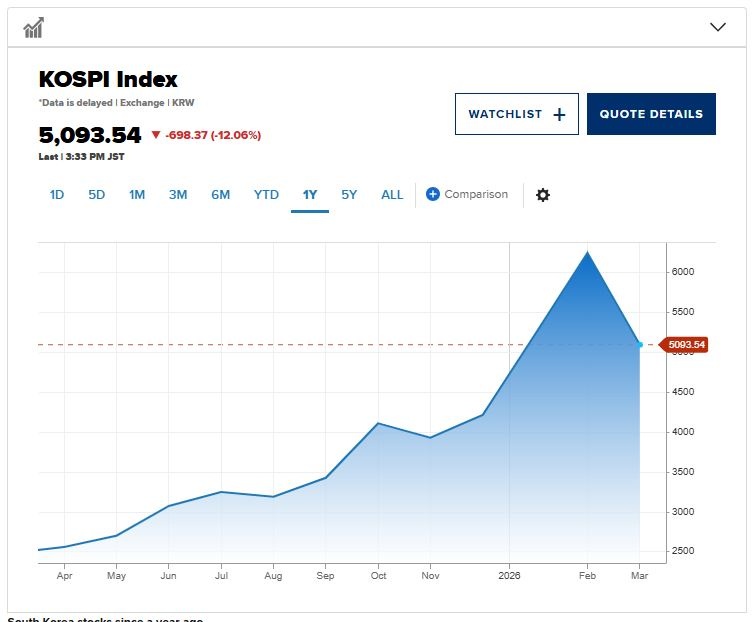Click the 3000 axis label
The width and height of the screenshot is (756, 622).
[x=683, y=512]
